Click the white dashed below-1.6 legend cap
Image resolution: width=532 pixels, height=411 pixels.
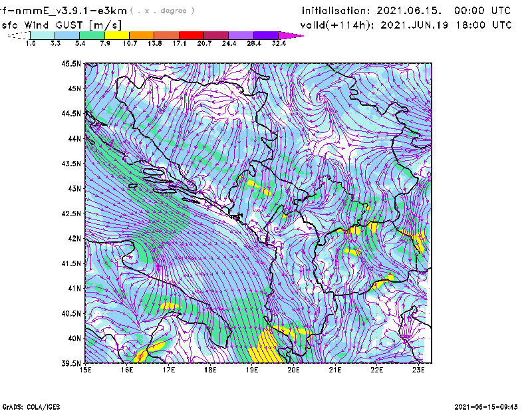coord(19,35)
